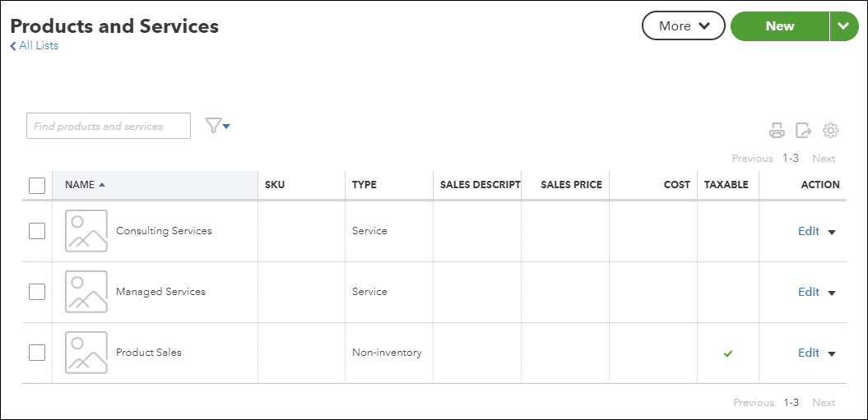Open the arrow dropdown beside New
This screenshot has height=420, width=868.
click(x=843, y=26)
